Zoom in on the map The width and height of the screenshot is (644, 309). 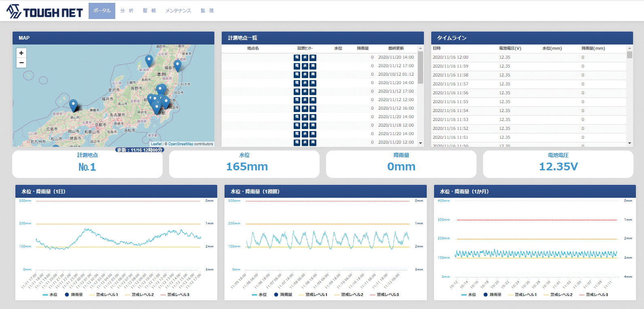tap(21, 53)
